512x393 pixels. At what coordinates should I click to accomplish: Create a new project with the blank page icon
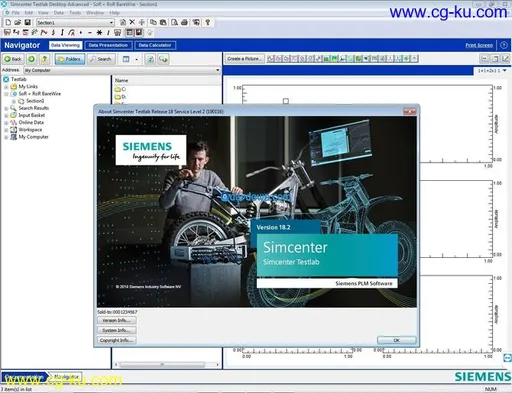click(x=8, y=22)
